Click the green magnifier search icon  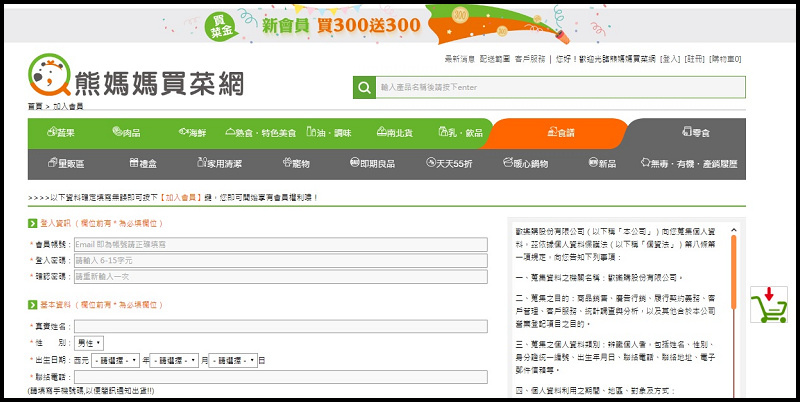tap(364, 88)
